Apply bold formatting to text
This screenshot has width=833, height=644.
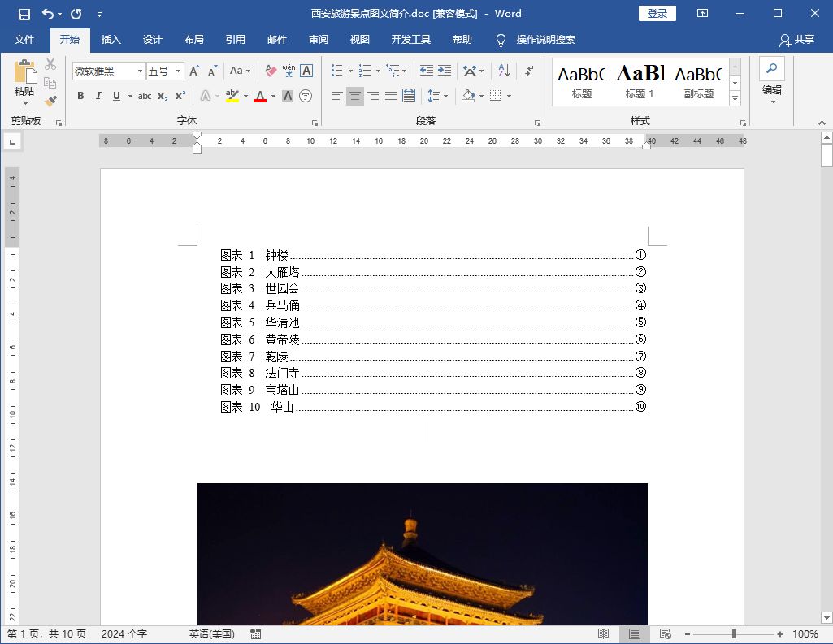point(80,95)
